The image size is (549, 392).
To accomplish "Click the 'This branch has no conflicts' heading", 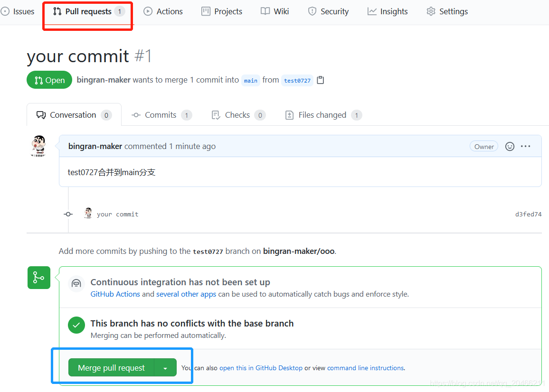I will point(192,323).
